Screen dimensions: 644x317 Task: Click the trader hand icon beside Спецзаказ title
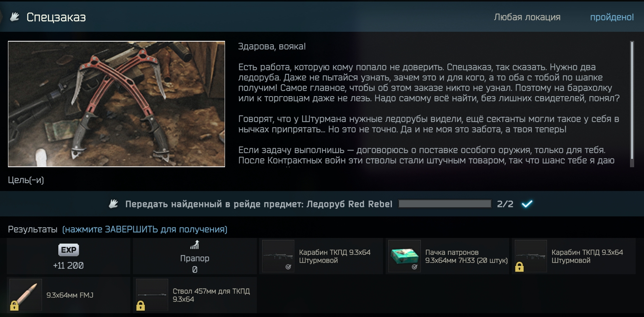point(14,17)
